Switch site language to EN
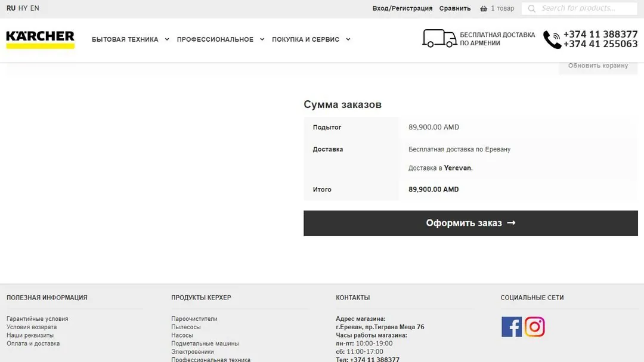Image resolution: width=644 pixels, height=362 pixels. tap(35, 8)
